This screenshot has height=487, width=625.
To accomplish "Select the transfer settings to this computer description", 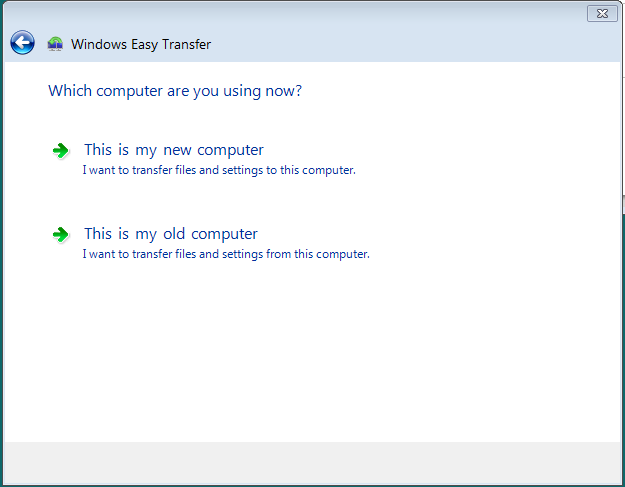I will tap(219, 170).
